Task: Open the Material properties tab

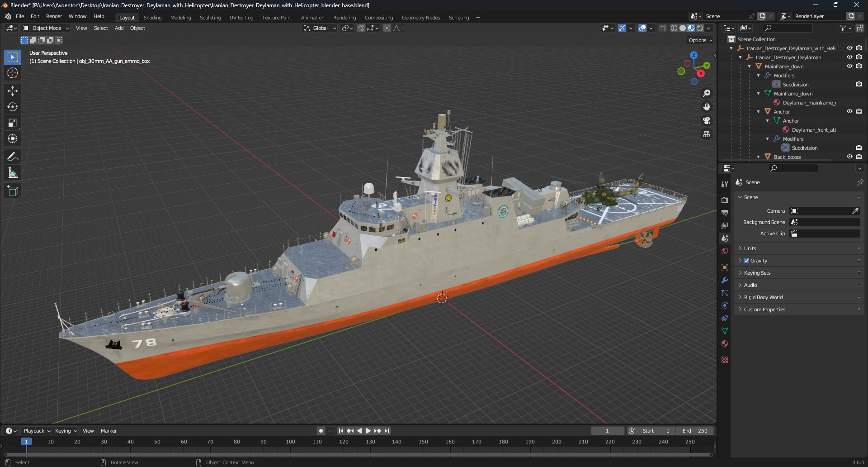Action: pyautogui.click(x=725, y=343)
